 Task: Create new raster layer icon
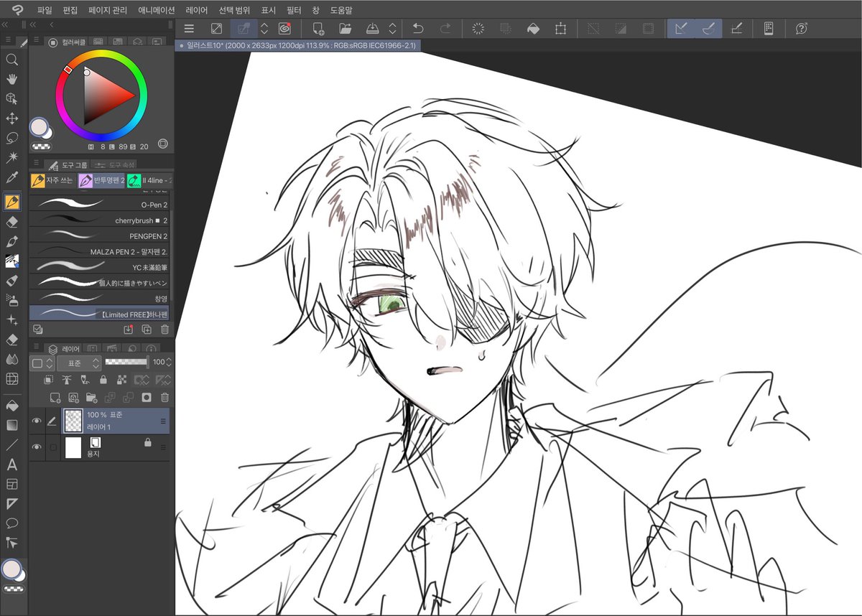coord(55,397)
